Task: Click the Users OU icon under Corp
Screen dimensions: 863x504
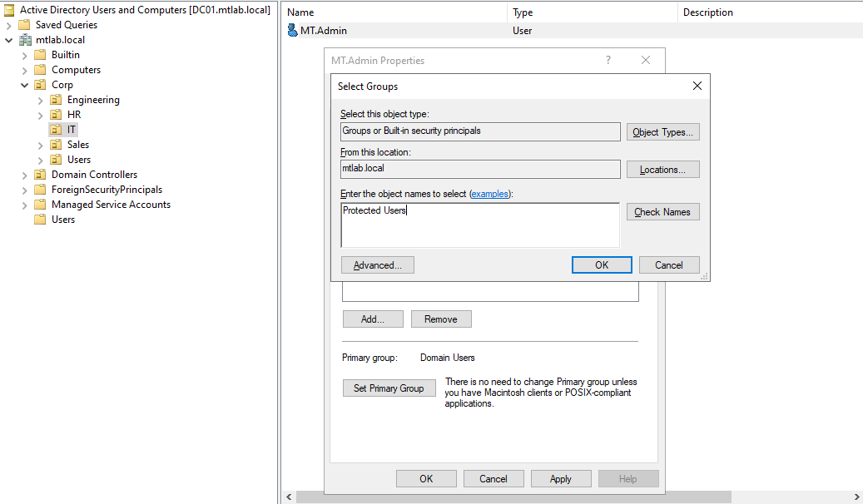Action: click(x=56, y=160)
